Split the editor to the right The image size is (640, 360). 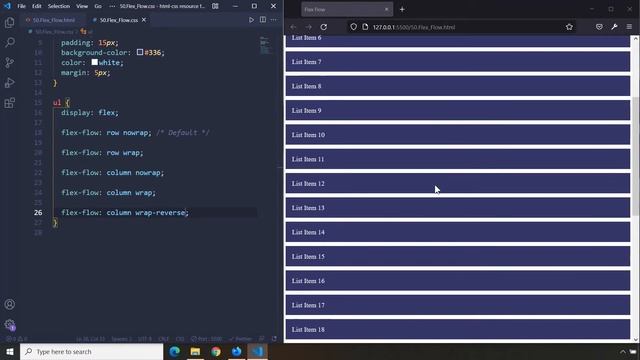[x=263, y=20]
